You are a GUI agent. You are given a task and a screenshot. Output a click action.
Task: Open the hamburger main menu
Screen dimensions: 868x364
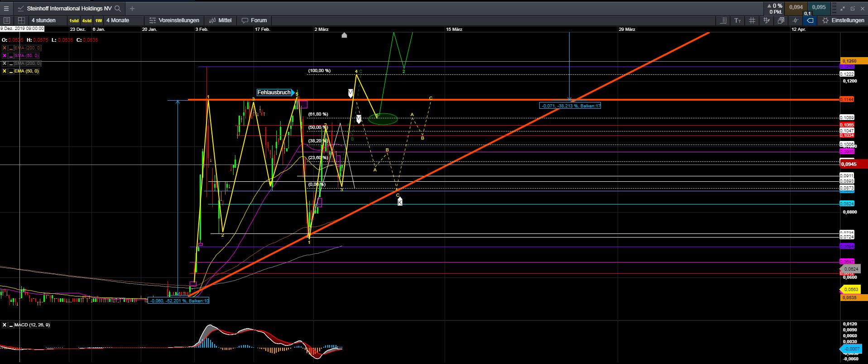pyautogui.click(x=6, y=8)
